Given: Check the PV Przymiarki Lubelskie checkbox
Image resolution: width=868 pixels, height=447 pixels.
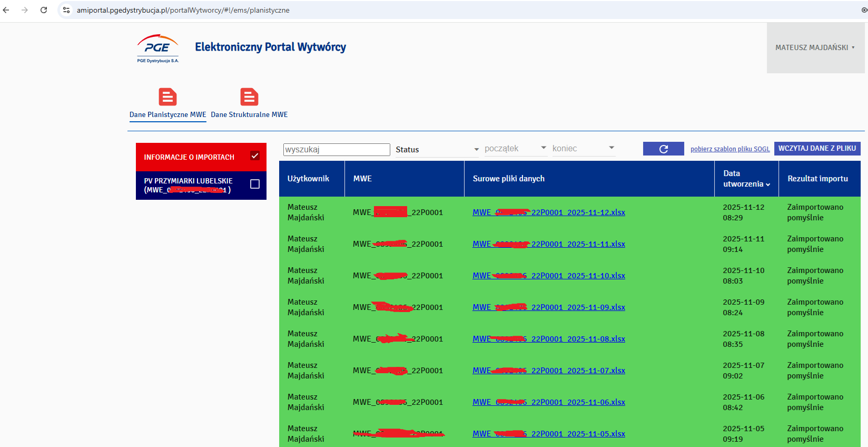Looking at the screenshot, I should click(x=255, y=184).
